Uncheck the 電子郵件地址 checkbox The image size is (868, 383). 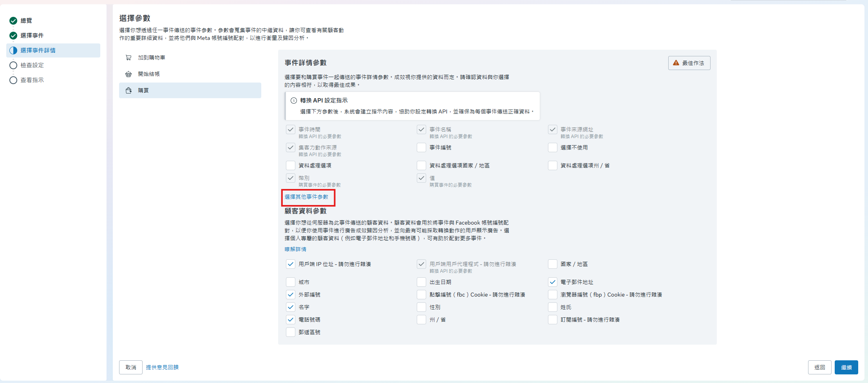click(552, 282)
